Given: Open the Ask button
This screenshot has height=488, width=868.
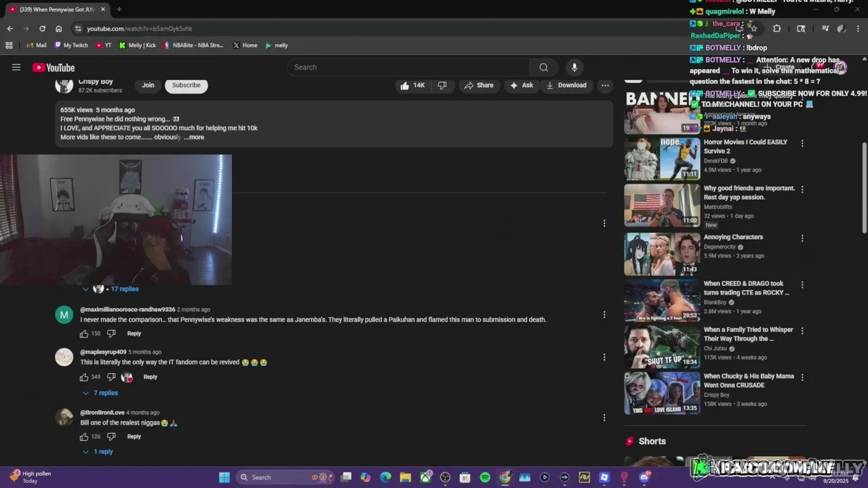Looking at the screenshot, I should click(521, 85).
